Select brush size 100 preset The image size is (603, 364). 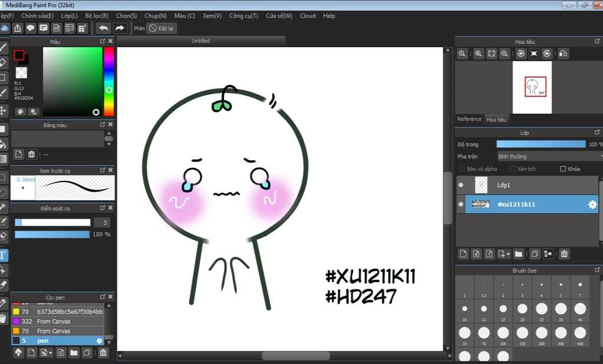(503, 335)
